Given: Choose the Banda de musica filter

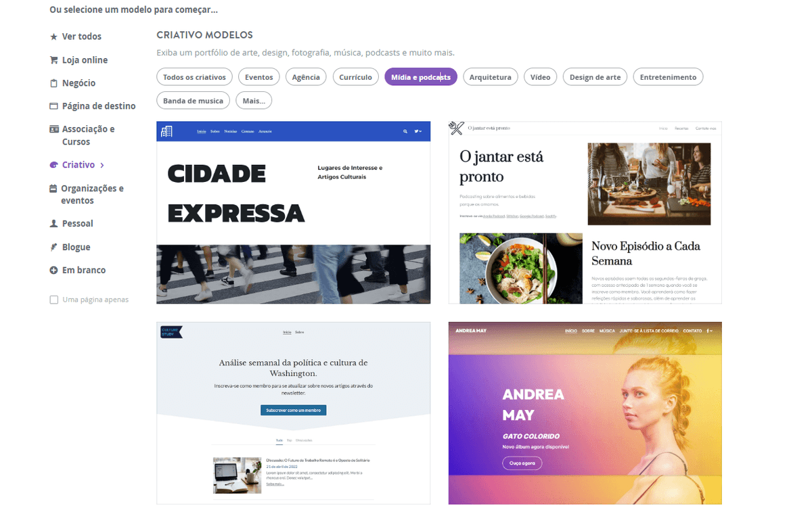Looking at the screenshot, I should coord(194,101).
